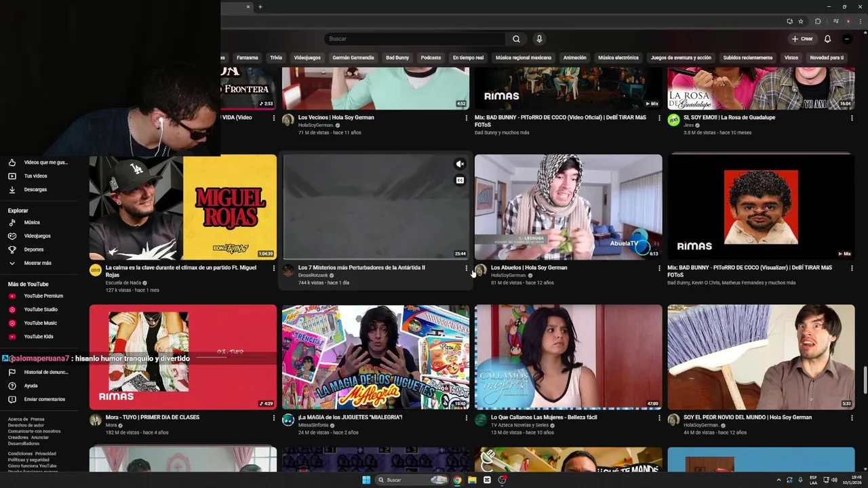The height and width of the screenshot is (488, 868).
Task: Select the En tiempo real chip
Action: pos(469,58)
